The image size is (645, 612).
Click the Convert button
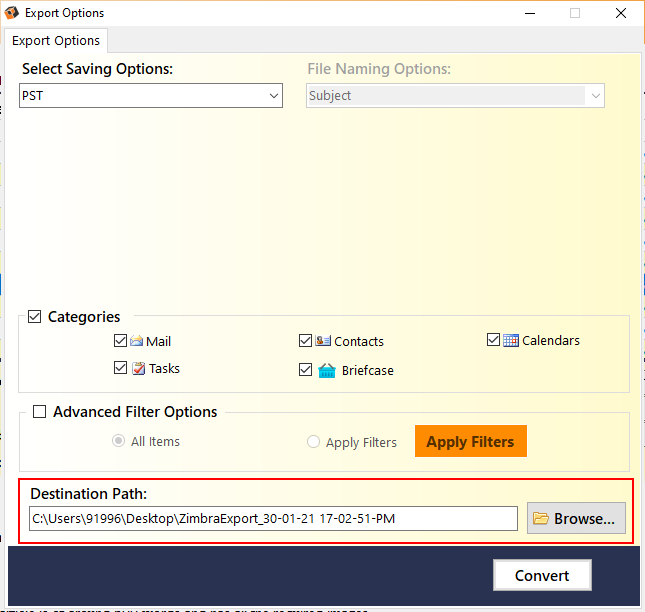tap(542, 575)
